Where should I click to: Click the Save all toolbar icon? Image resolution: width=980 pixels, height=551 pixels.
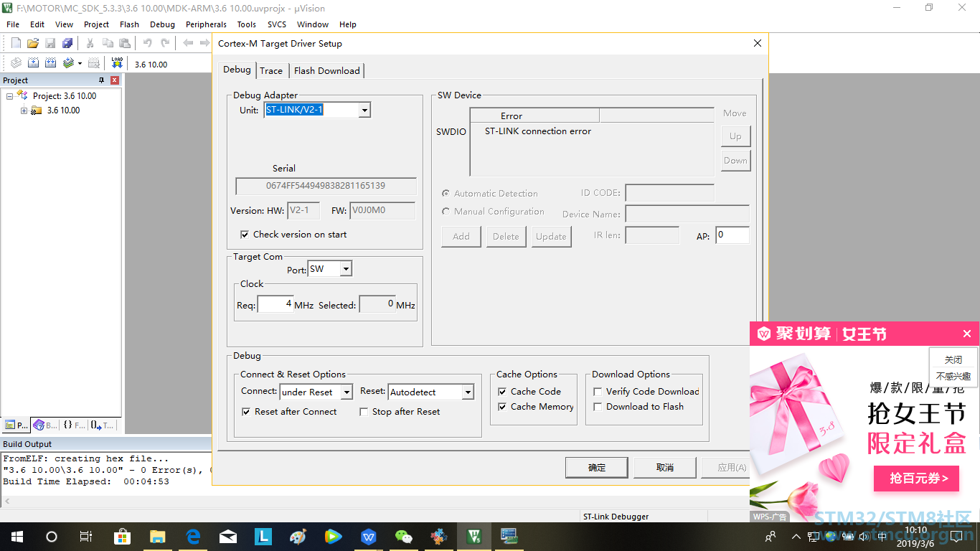click(x=67, y=43)
